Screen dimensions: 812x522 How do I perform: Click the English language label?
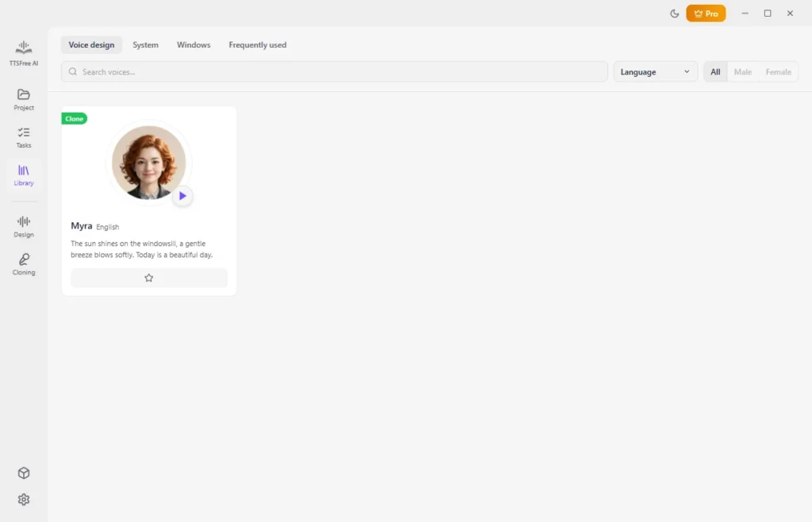[x=107, y=227]
